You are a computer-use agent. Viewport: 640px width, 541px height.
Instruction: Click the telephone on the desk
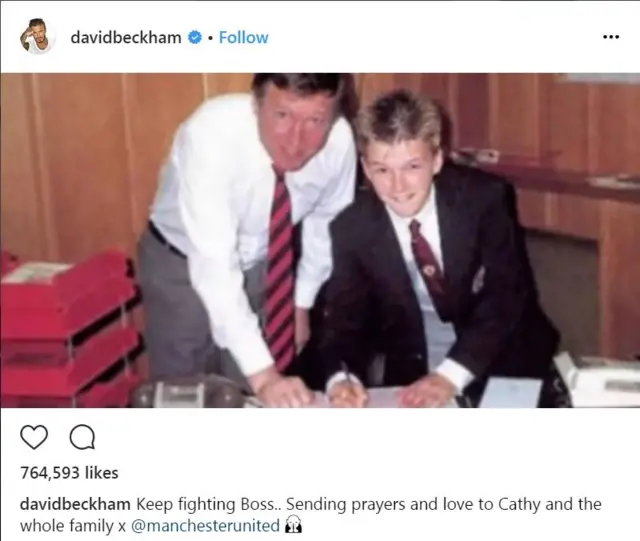pos(190,392)
